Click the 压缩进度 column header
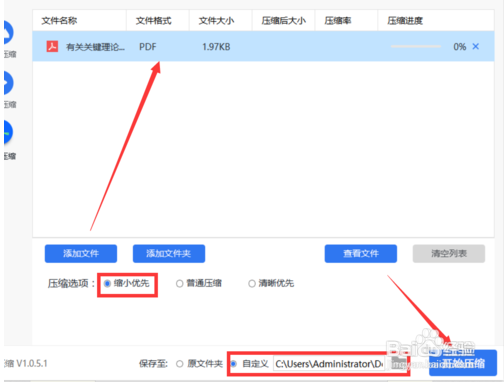Screen dimensions: 504x383 click(x=405, y=21)
